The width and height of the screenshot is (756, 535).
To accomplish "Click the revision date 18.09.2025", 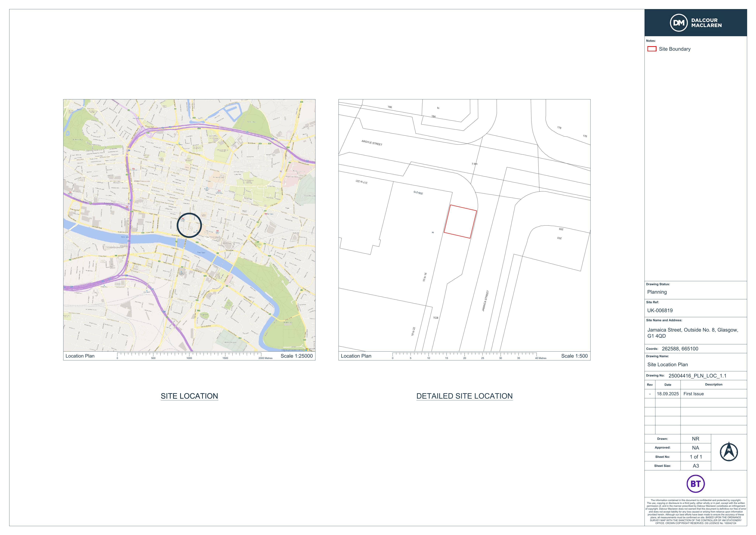I will (x=668, y=394).
